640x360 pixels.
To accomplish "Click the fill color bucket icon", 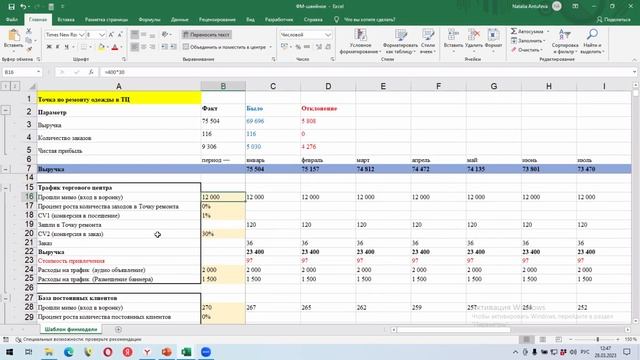I will [x=101, y=47].
